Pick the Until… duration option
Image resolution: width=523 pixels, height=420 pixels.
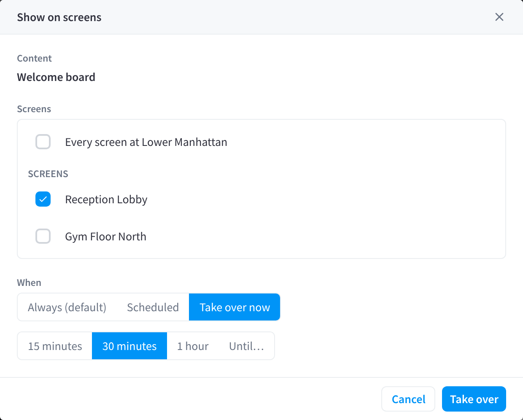246,346
